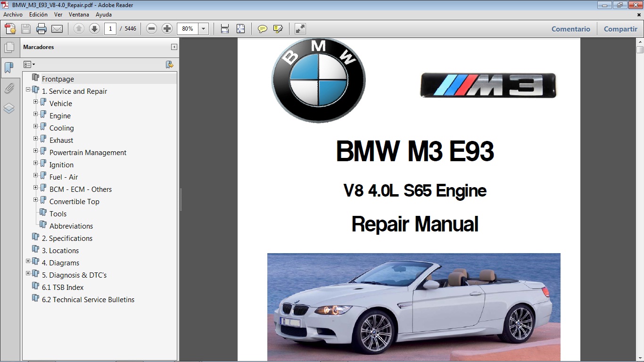
Task: Open the zoom percentage dropdown
Action: point(203,28)
